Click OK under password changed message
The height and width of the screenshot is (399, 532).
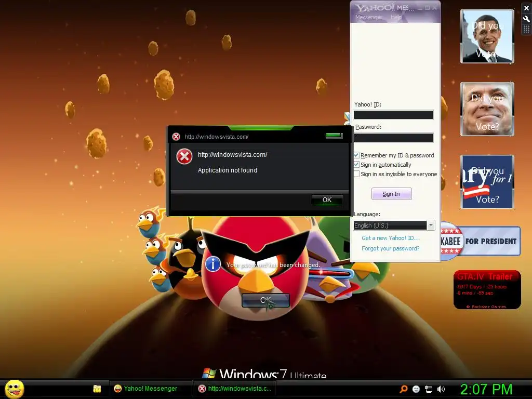pos(265,300)
